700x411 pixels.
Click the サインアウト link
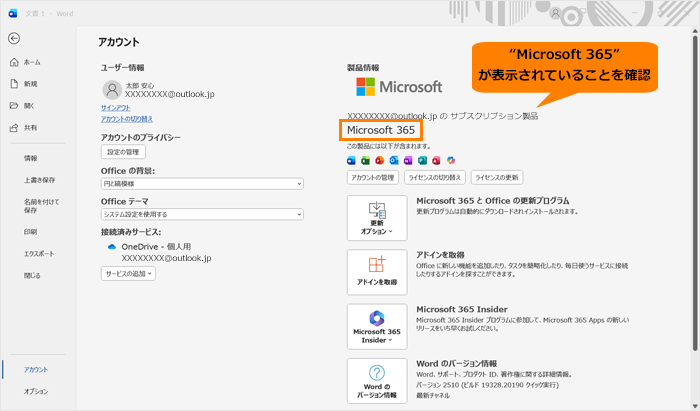[116, 108]
